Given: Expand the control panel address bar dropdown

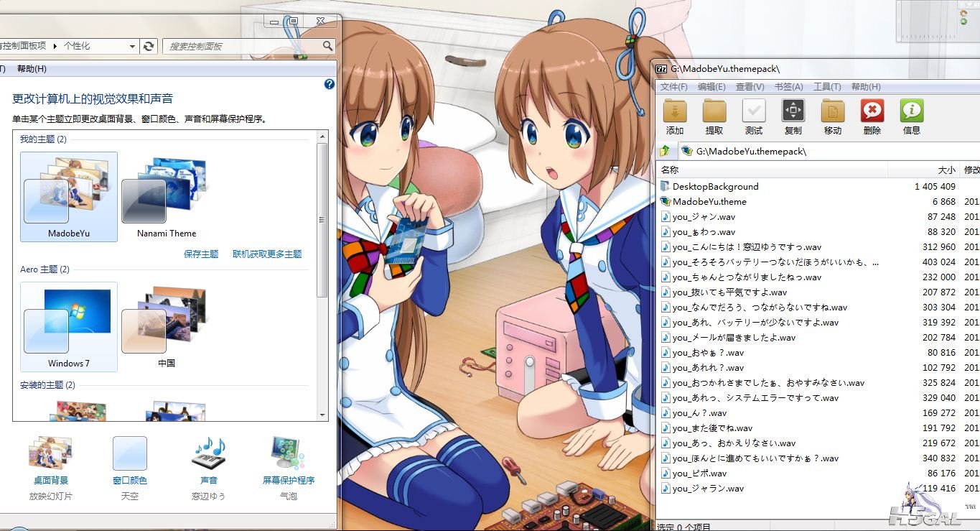Looking at the screenshot, I should (132, 46).
